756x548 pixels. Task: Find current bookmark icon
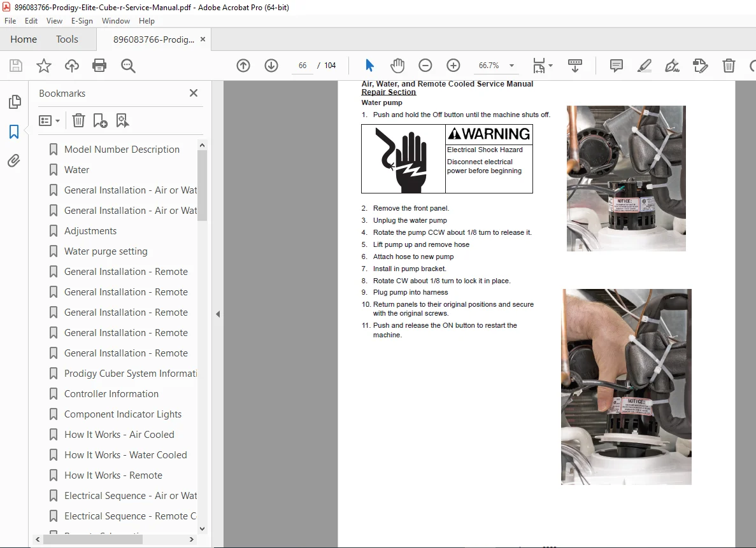pos(122,120)
